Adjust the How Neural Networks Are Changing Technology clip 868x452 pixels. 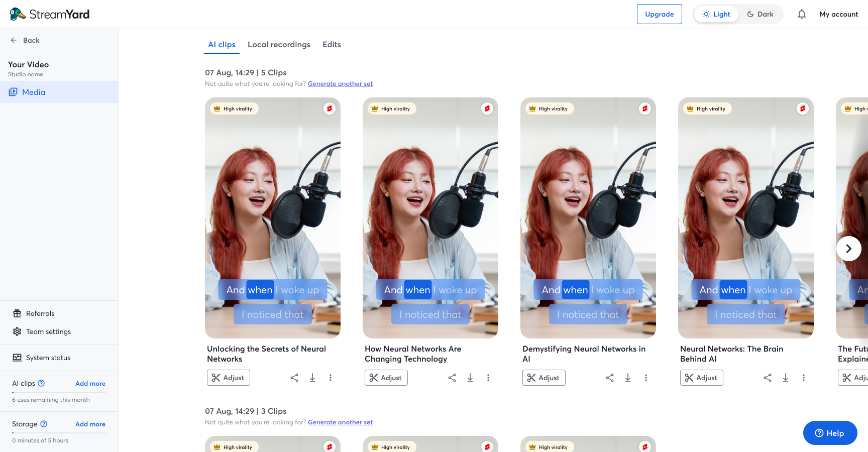[x=386, y=378]
